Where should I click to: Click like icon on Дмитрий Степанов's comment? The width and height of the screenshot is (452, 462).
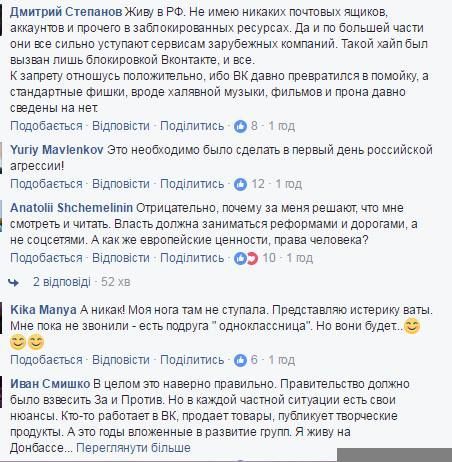click(x=240, y=126)
